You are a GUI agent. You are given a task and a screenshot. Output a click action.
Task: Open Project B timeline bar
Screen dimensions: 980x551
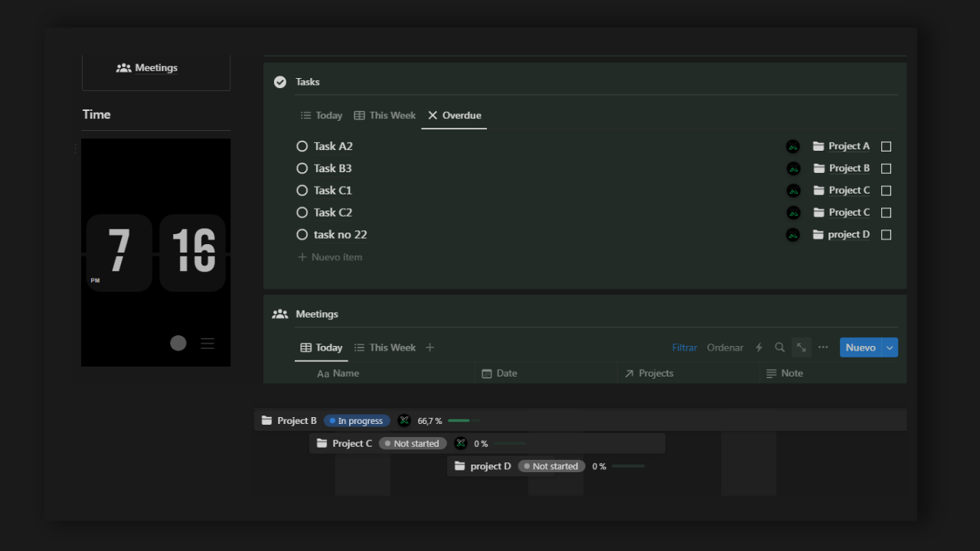pyautogui.click(x=580, y=421)
